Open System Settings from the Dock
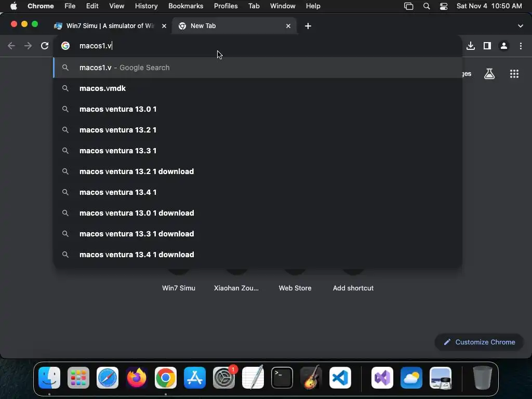This screenshot has width=532, height=399. point(224,378)
